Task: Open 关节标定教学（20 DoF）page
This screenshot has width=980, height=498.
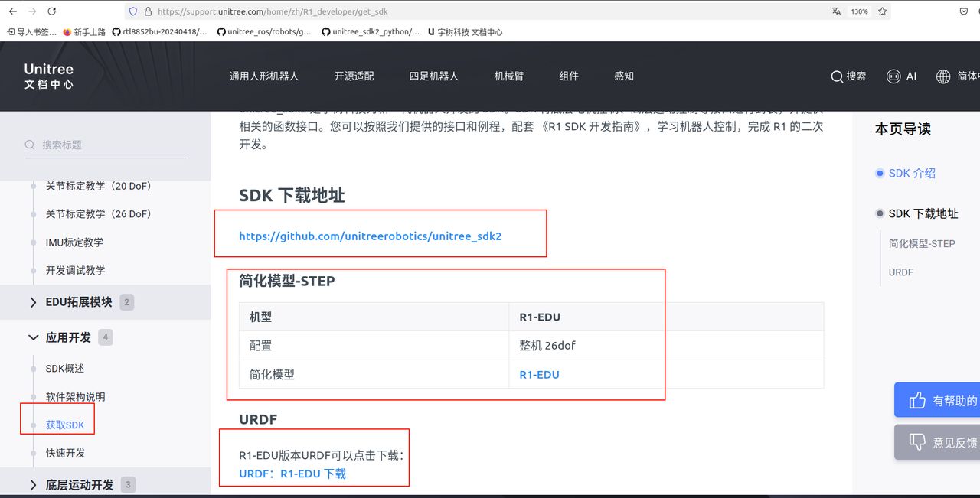Action: click(x=98, y=186)
